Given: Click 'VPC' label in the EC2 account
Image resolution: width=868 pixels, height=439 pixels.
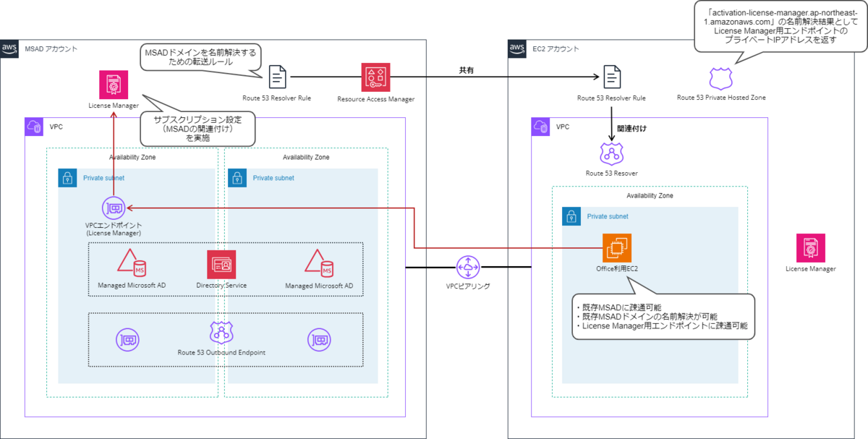Looking at the screenshot, I should [x=563, y=127].
